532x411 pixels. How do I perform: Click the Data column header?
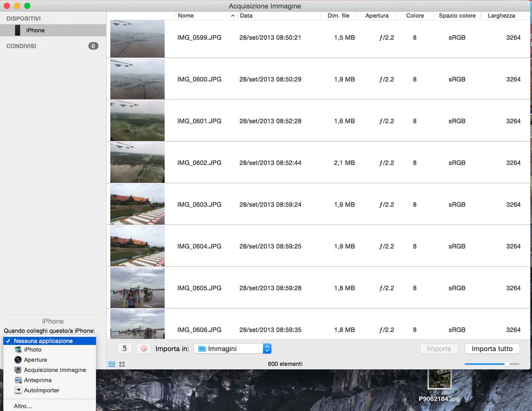(x=246, y=15)
